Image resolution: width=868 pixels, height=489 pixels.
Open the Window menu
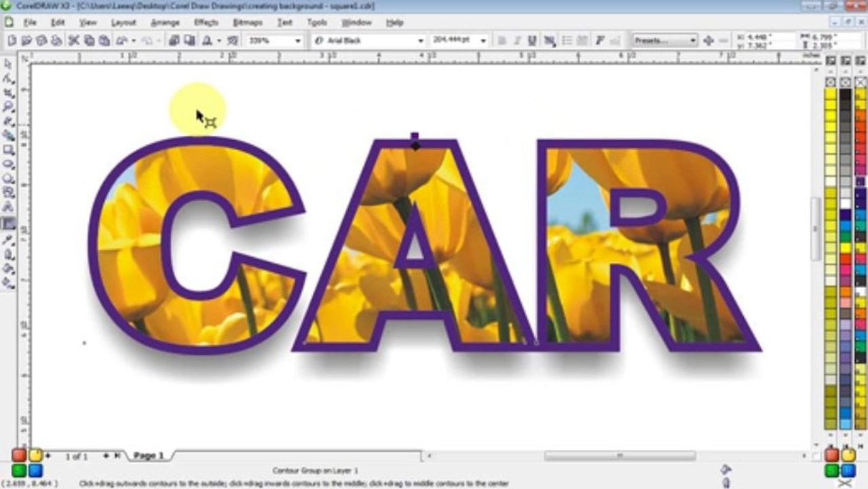pyautogui.click(x=356, y=22)
